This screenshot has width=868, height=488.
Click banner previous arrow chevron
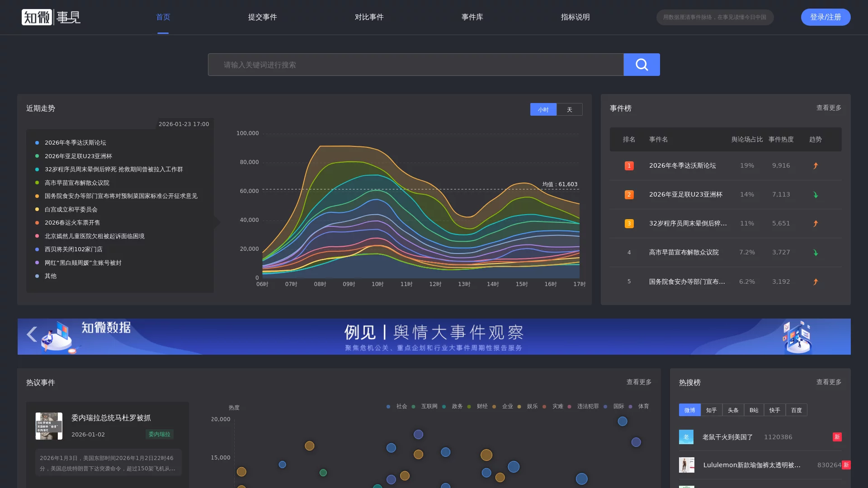[x=32, y=334]
